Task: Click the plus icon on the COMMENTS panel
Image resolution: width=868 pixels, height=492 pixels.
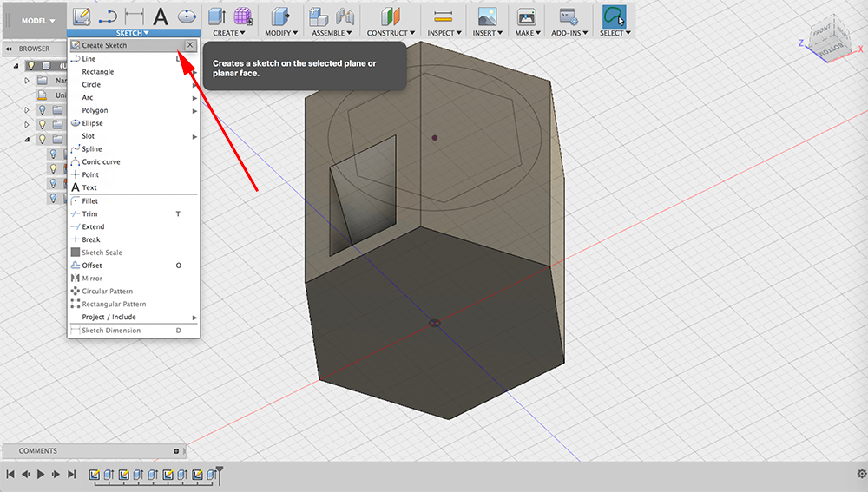Action: tap(176, 451)
